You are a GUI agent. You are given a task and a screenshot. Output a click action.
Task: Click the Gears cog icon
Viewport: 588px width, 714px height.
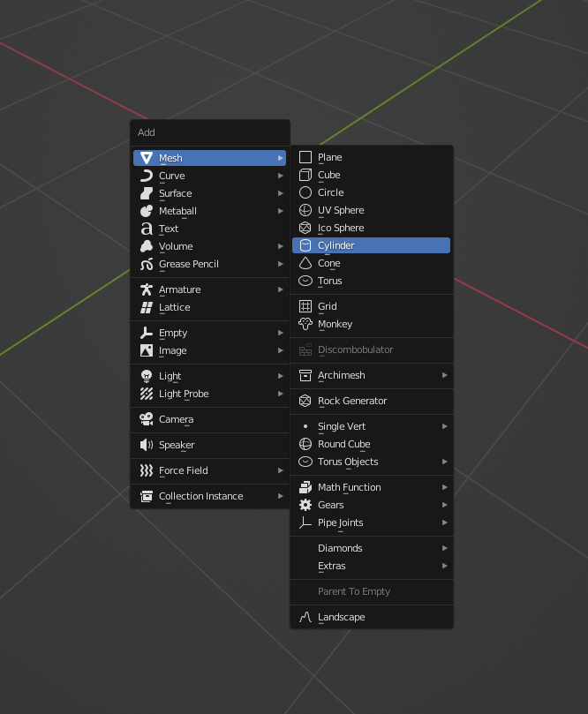coord(305,505)
